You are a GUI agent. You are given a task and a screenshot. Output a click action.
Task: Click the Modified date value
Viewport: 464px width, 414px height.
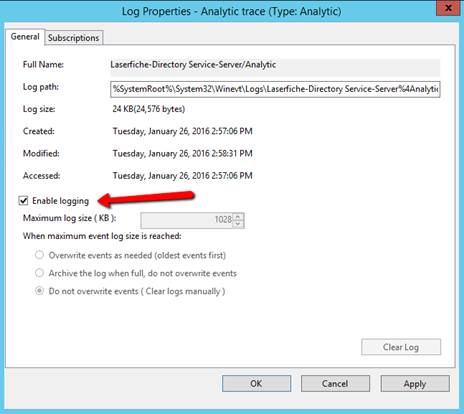[x=182, y=154]
